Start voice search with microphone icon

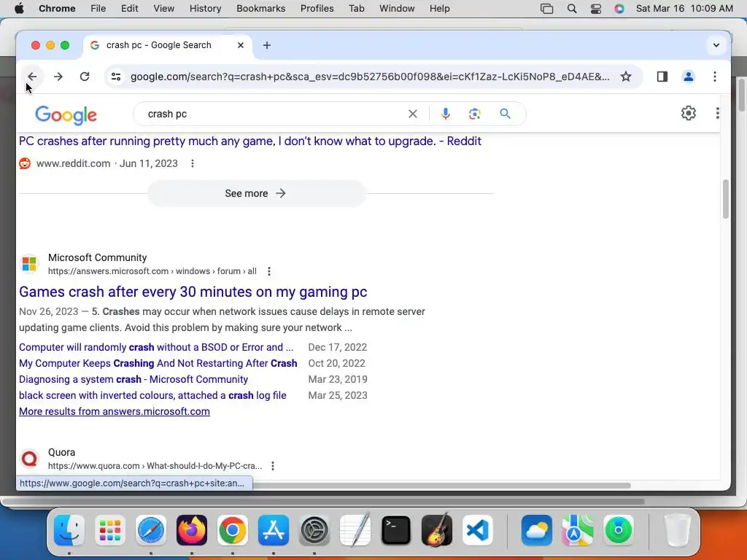coord(446,114)
